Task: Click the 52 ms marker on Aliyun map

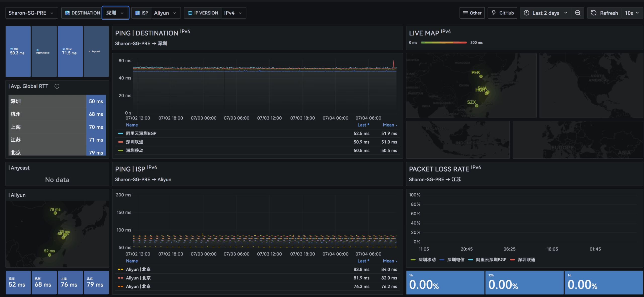Action: [x=50, y=255]
